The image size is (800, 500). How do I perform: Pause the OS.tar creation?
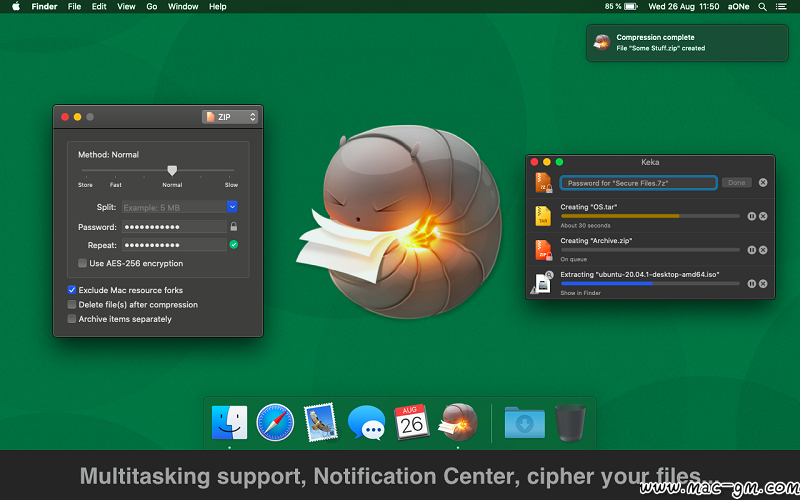[x=752, y=216]
